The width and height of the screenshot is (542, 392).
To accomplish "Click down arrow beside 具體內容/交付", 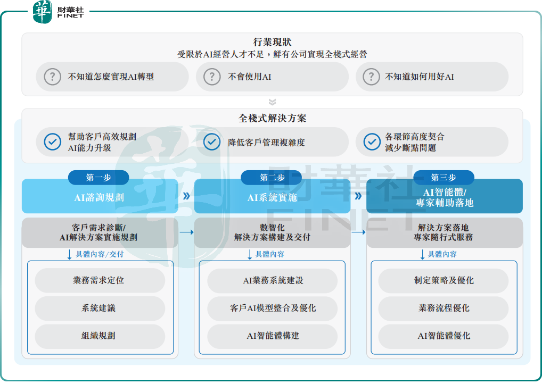I will tap(69, 255).
